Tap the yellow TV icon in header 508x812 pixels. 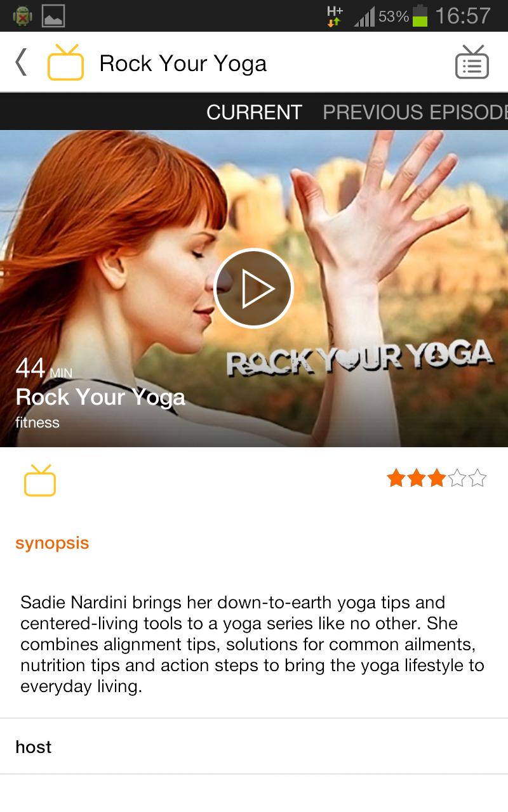pos(65,62)
